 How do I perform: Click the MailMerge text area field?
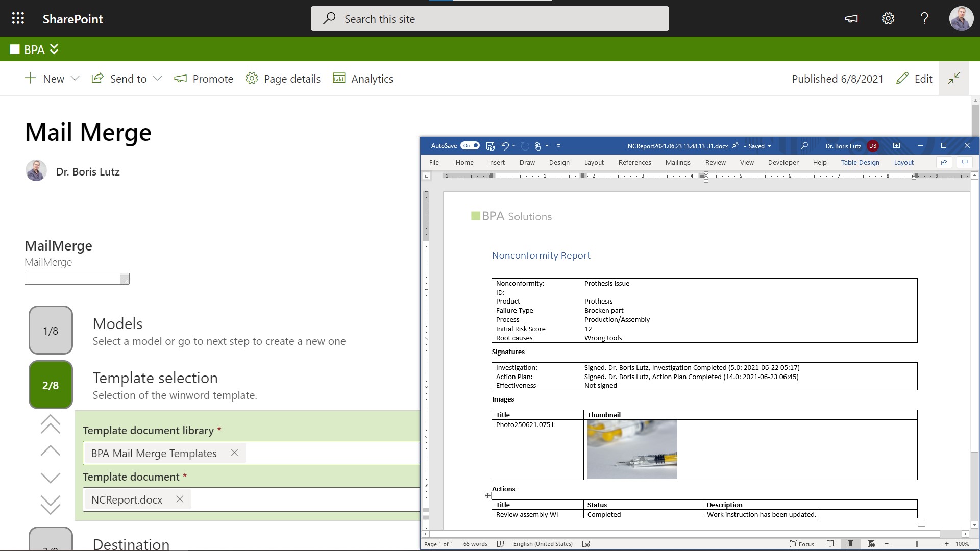point(77,279)
